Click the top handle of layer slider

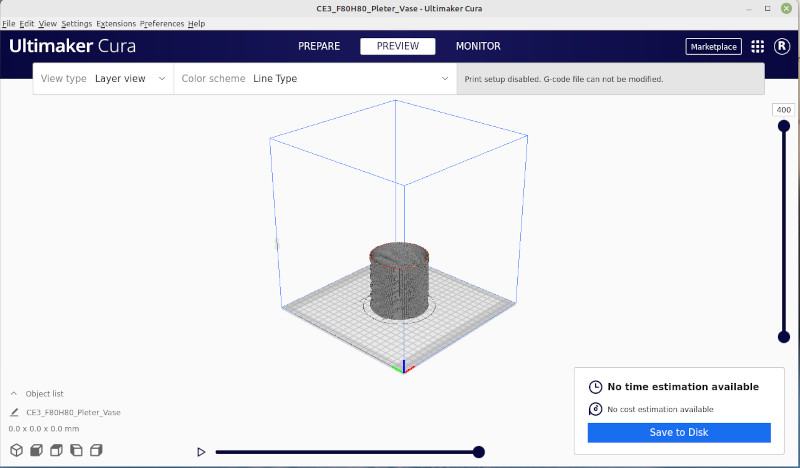click(x=784, y=126)
